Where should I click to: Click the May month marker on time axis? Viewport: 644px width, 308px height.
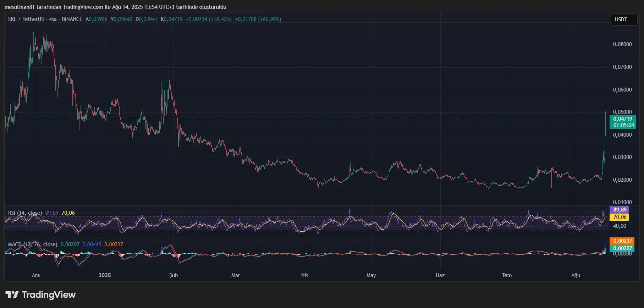[371, 275]
